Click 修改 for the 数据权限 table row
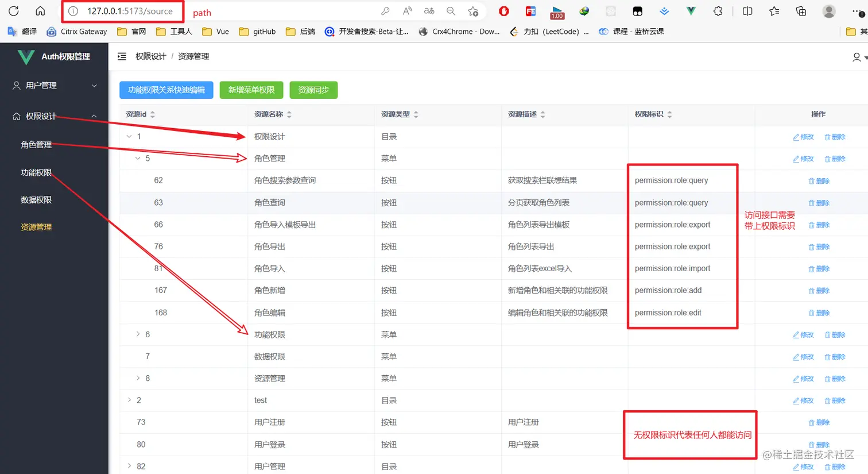868x474 pixels. pos(803,357)
